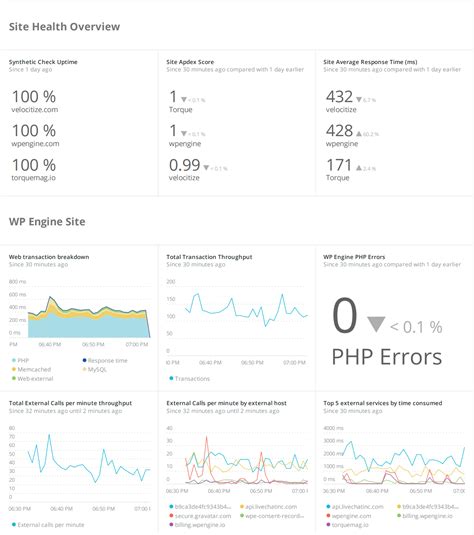Click the Response time legend dot
Viewport: 474px width, 535px height.
click(x=84, y=360)
